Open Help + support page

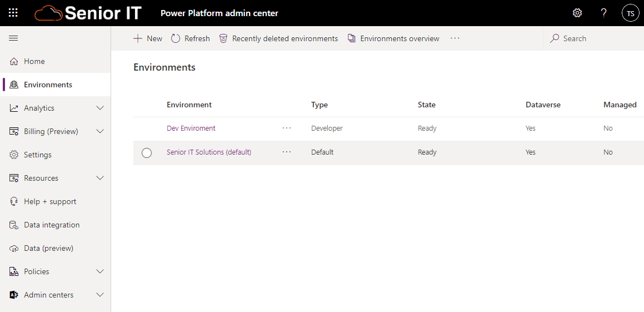[x=56, y=202]
